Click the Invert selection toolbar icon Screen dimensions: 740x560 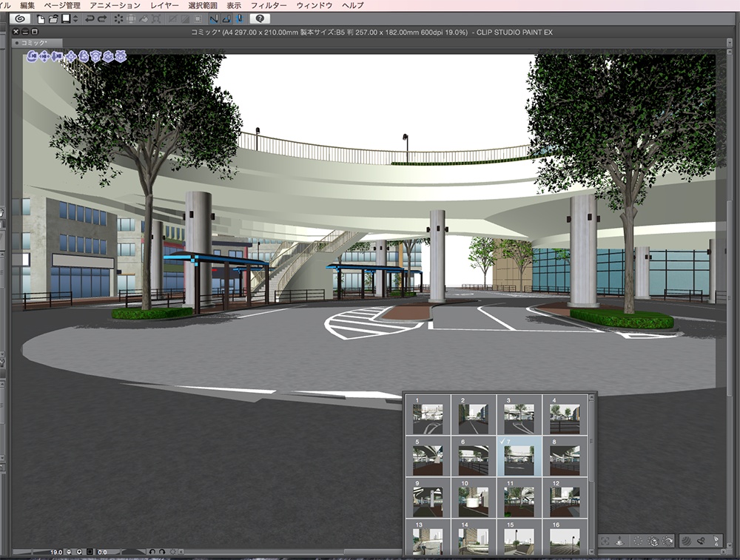pyautogui.click(x=186, y=19)
